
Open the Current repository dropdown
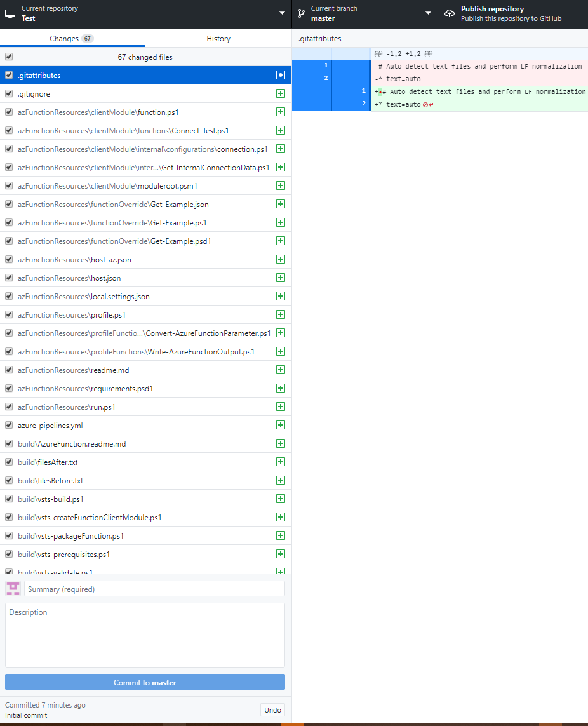point(281,13)
